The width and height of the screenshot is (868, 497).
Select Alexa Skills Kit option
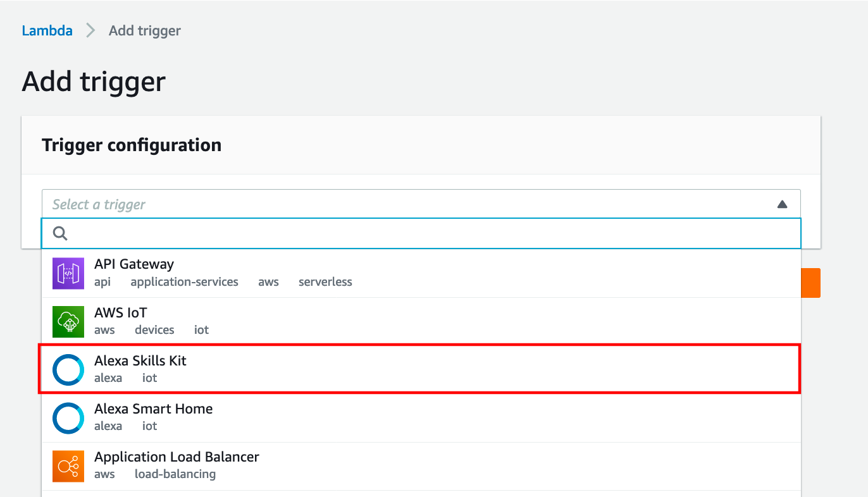421,370
